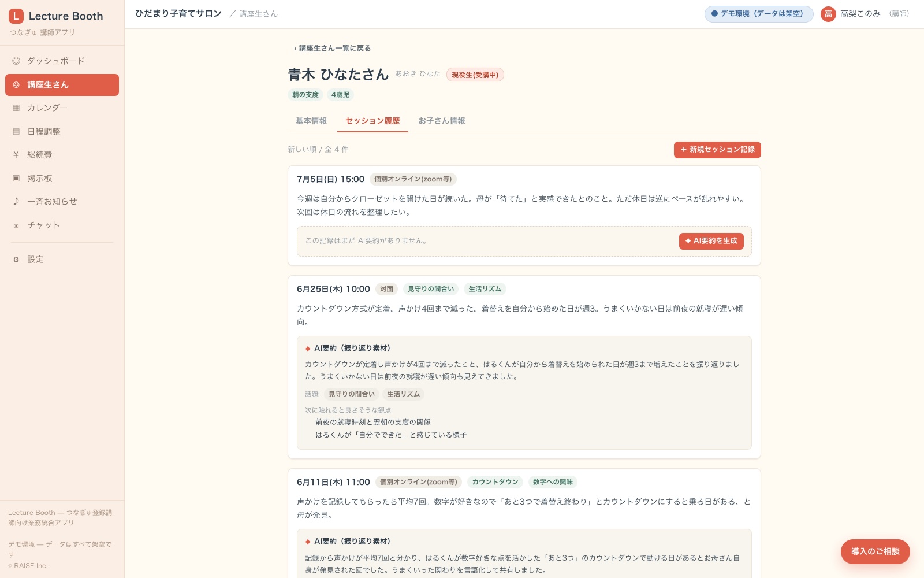Click the 青木 ひなたさん name heading
Viewport: 924px width, 578px height.
(x=338, y=75)
